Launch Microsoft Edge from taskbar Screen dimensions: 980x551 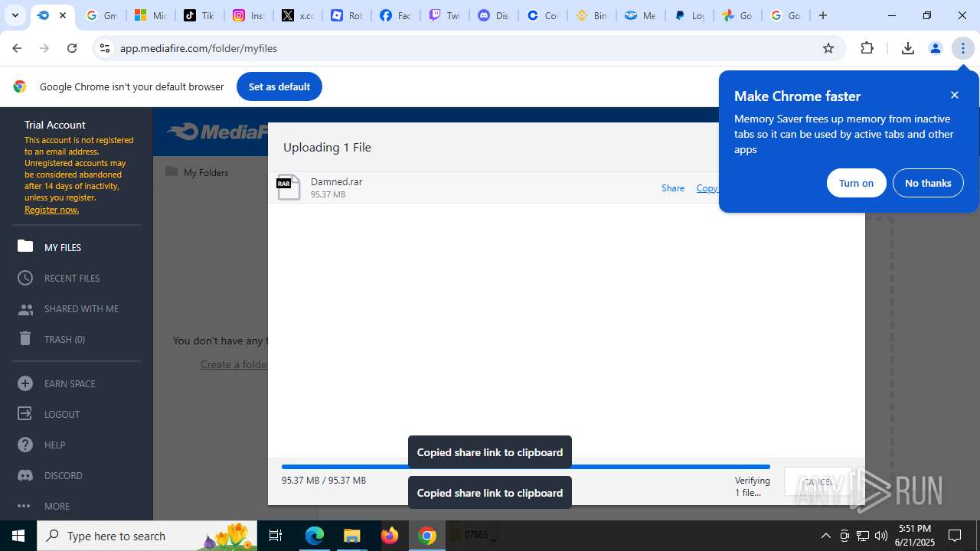[315, 536]
